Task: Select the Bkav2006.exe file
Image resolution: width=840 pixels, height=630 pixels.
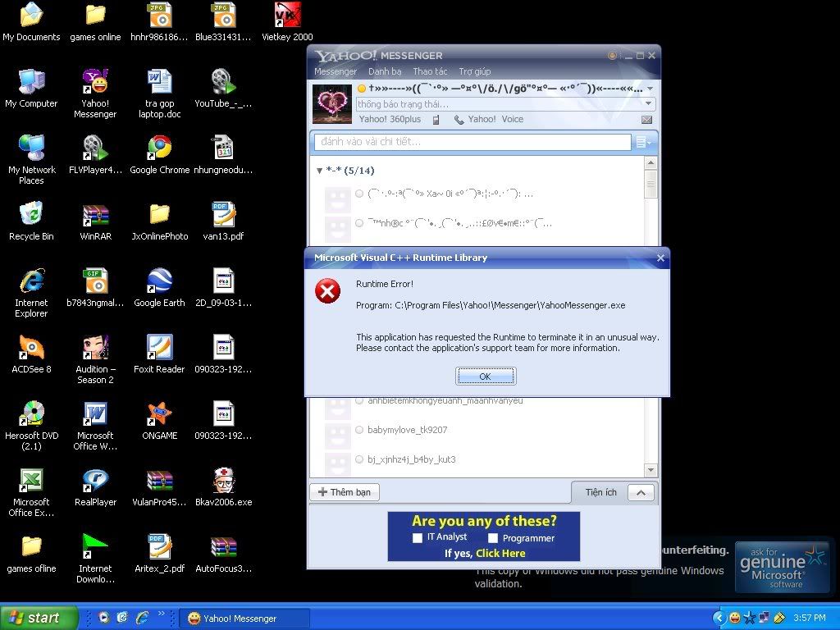Action: click(223, 487)
